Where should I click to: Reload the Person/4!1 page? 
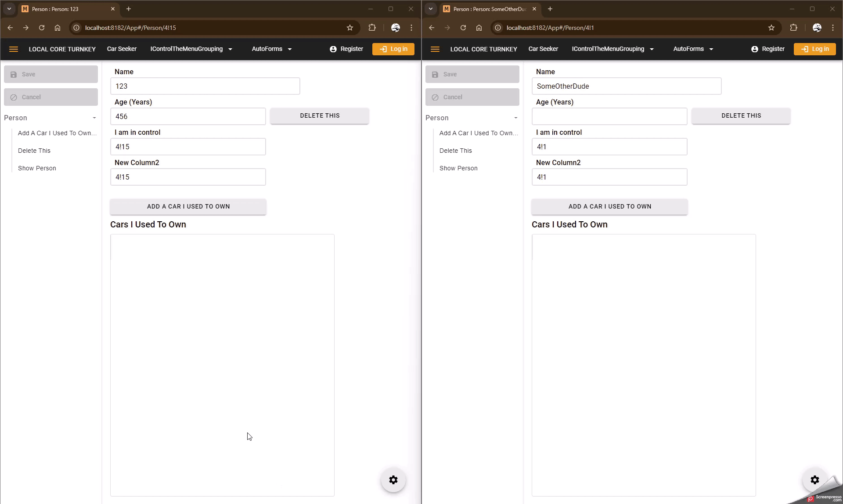click(x=463, y=28)
